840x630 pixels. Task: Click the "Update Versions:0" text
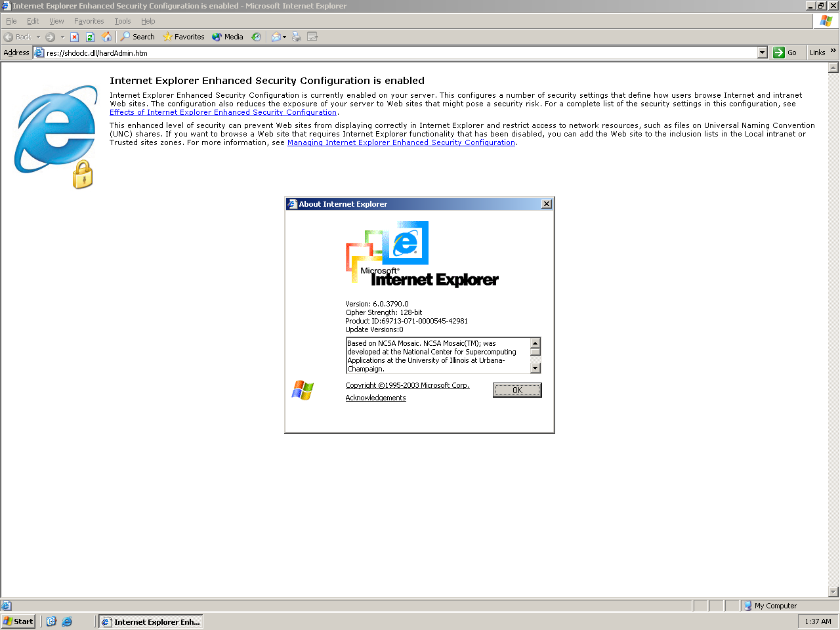375,329
